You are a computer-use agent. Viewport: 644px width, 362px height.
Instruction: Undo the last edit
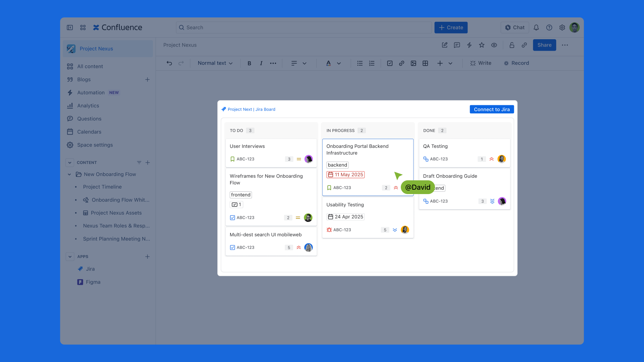169,63
